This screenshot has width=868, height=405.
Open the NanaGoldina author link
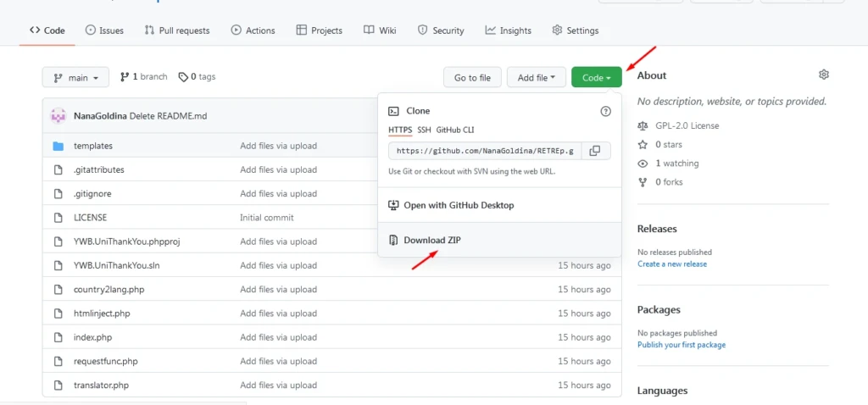(100, 116)
